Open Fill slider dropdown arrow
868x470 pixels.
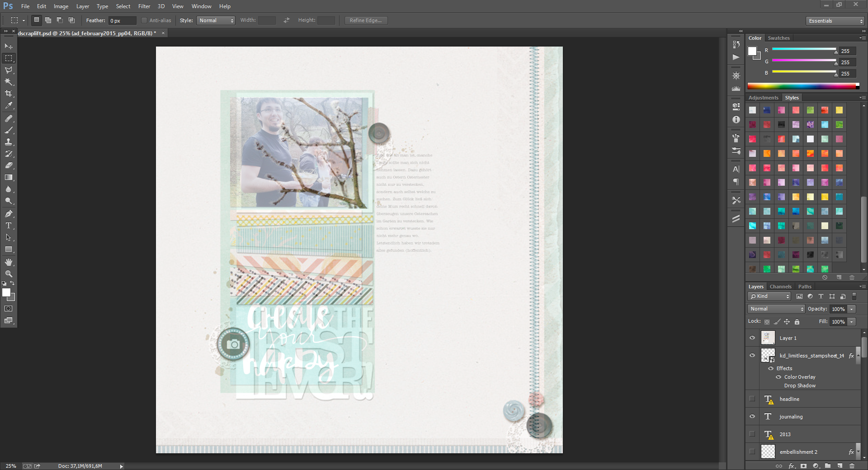(x=852, y=322)
